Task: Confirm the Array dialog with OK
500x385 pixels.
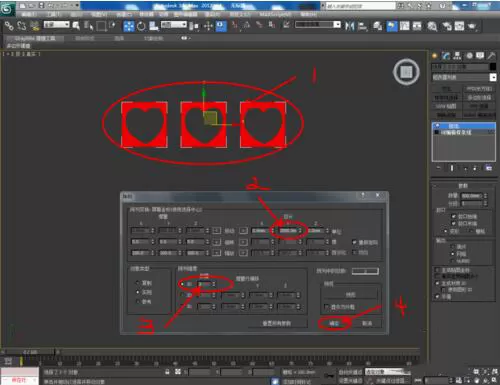Action: (x=334, y=323)
